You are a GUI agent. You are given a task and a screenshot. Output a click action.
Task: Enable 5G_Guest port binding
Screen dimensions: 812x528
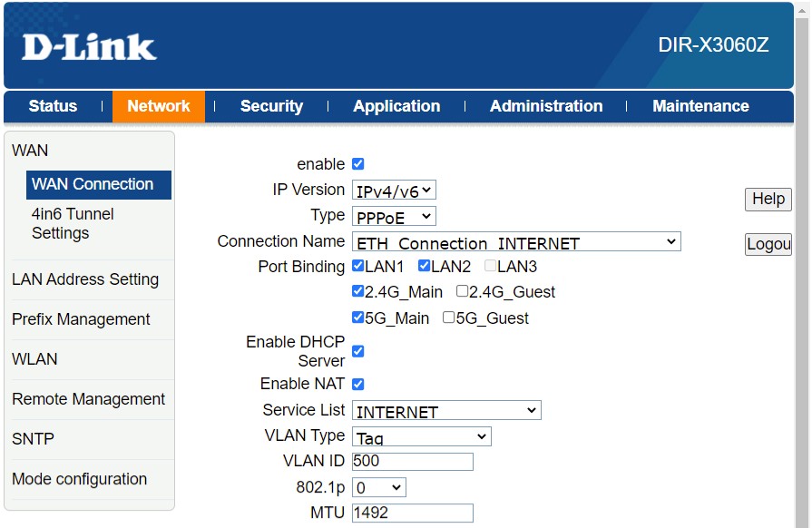point(449,318)
